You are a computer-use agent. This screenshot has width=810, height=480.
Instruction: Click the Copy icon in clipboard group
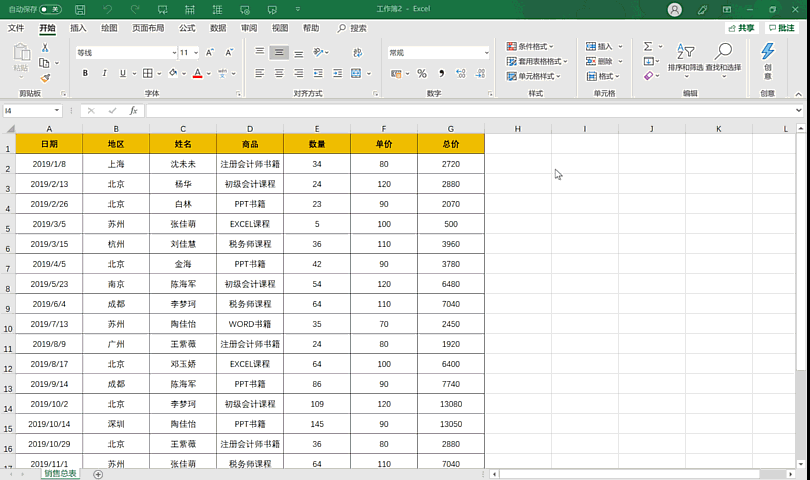point(44,63)
